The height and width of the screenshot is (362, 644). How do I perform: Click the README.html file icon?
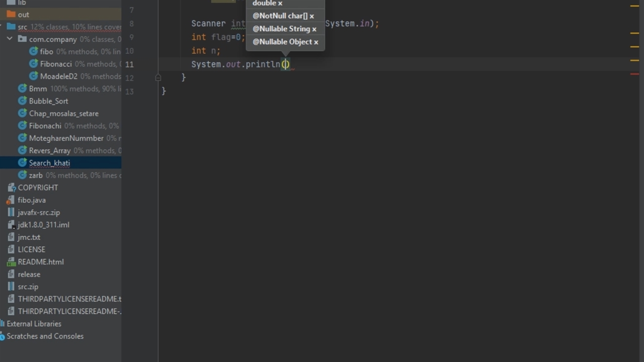[x=11, y=262]
